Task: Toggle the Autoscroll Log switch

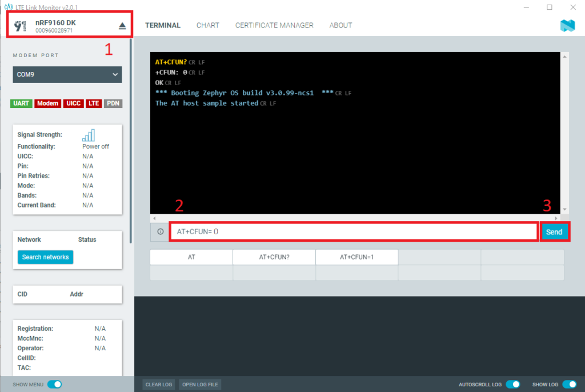Action: point(512,384)
